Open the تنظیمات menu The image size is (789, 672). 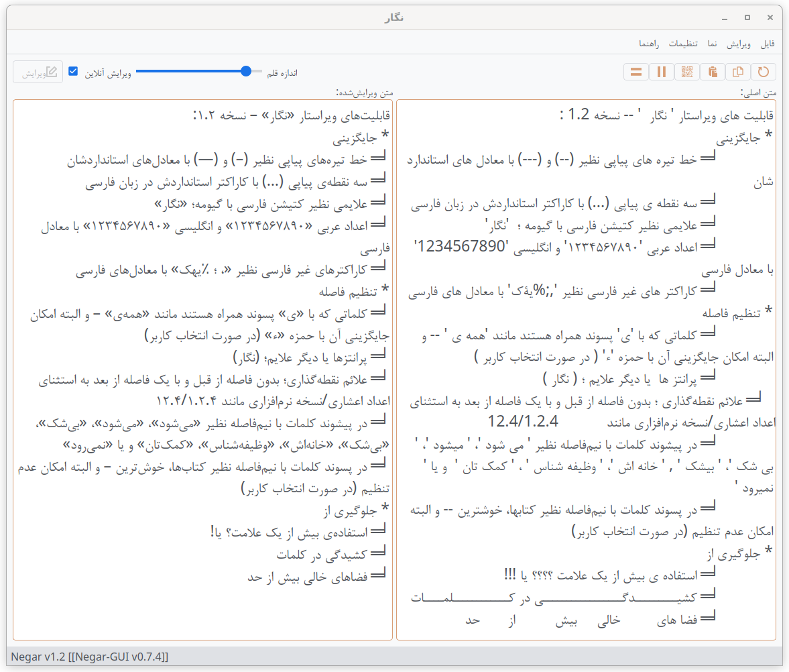point(683,44)
